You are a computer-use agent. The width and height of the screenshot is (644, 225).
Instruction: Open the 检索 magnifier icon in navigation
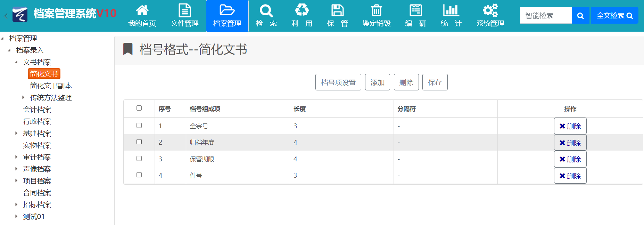point(266,11)
